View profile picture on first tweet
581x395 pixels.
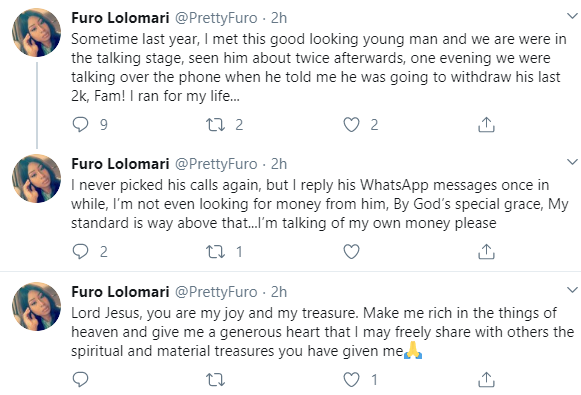click(36, 32)
